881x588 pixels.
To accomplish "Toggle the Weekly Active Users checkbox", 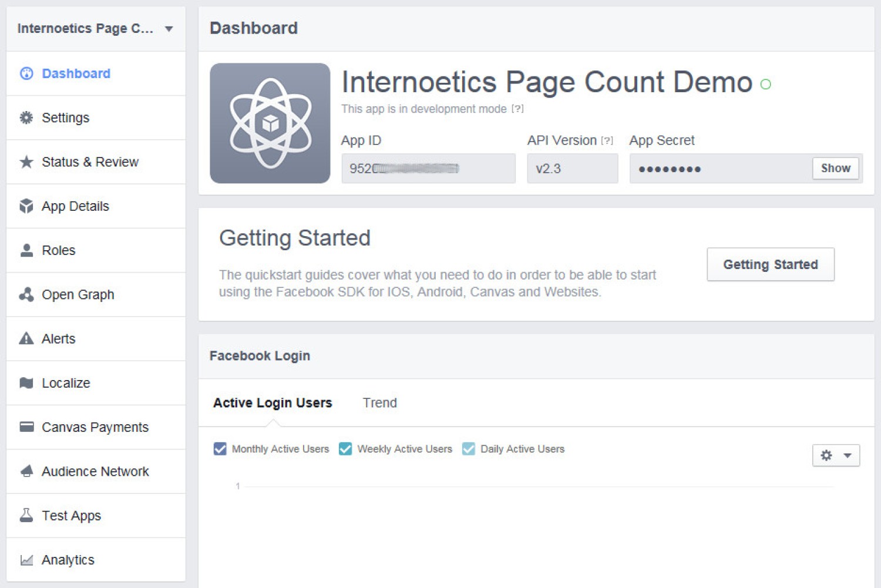I will tap(345, 449).
